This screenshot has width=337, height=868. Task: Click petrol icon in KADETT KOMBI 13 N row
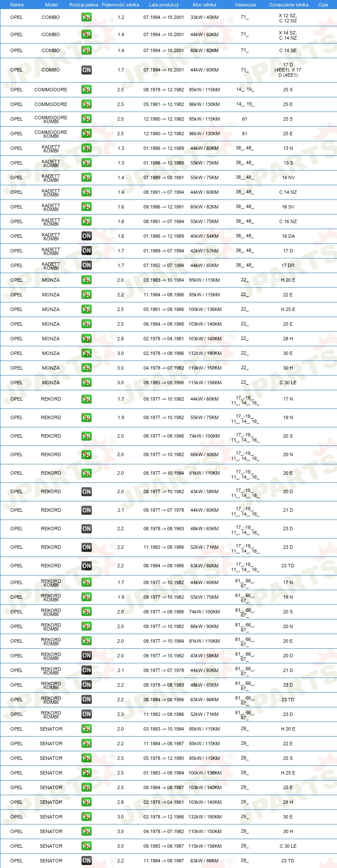87,148
